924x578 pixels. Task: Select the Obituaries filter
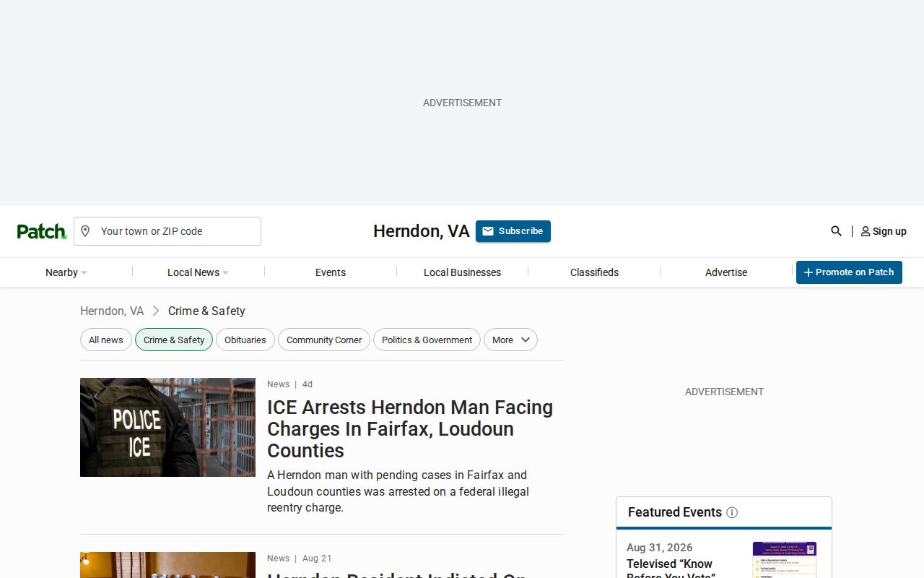(x=245, y=340)
